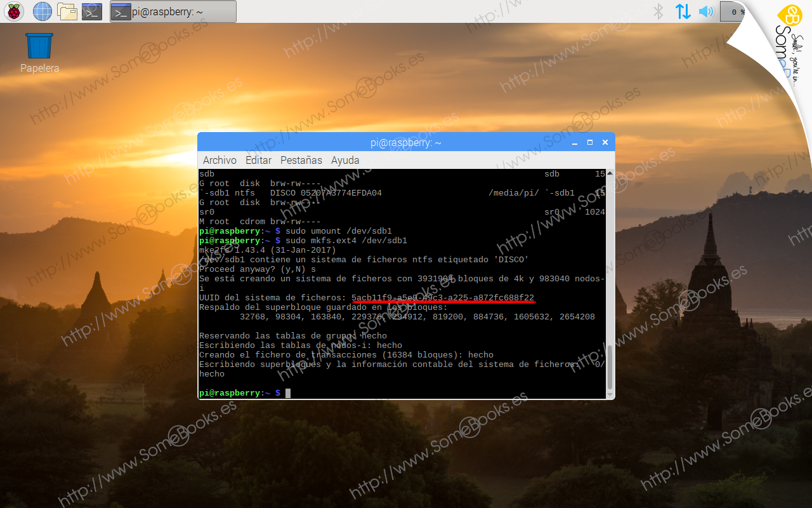Open the Editar menu

258,160
